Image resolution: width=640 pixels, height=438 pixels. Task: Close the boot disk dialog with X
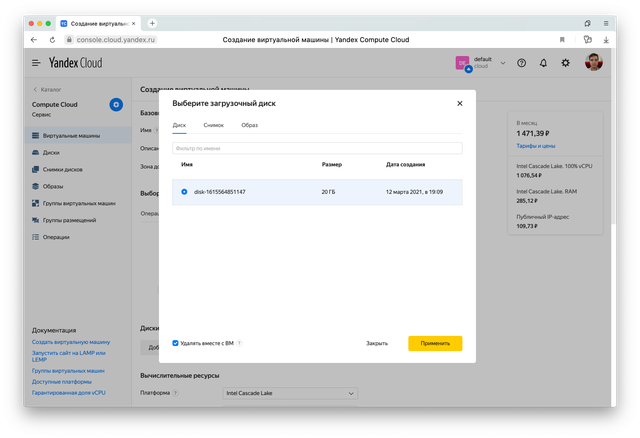click(x=460, y=103)
